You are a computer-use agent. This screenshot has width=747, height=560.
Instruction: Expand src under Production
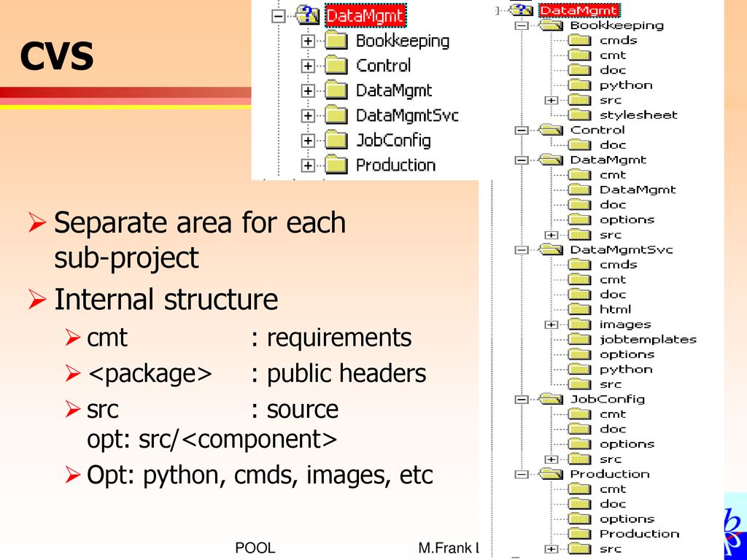point(551,549)
